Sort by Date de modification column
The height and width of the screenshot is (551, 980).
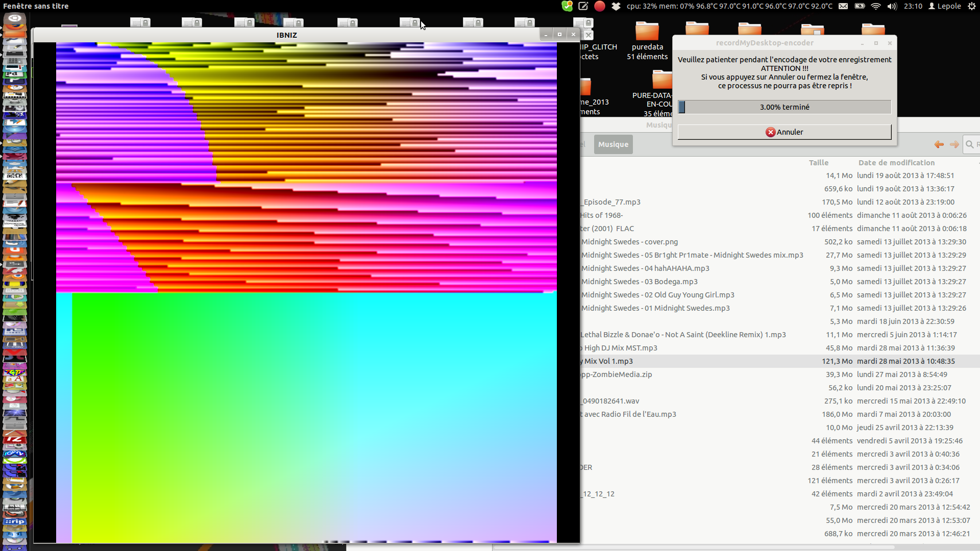pyautogui.click(x=896, y=163)
